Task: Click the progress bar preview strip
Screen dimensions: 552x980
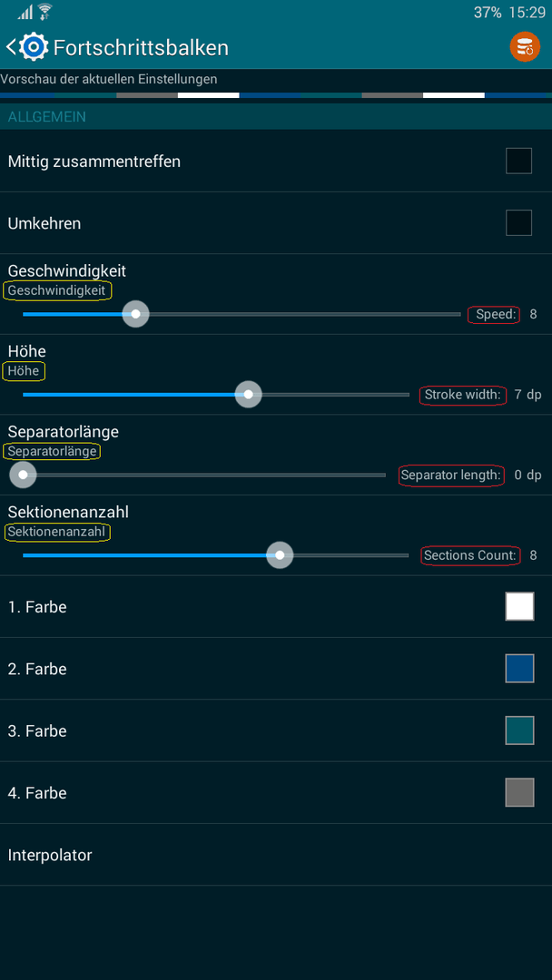Action: [276, 95]
